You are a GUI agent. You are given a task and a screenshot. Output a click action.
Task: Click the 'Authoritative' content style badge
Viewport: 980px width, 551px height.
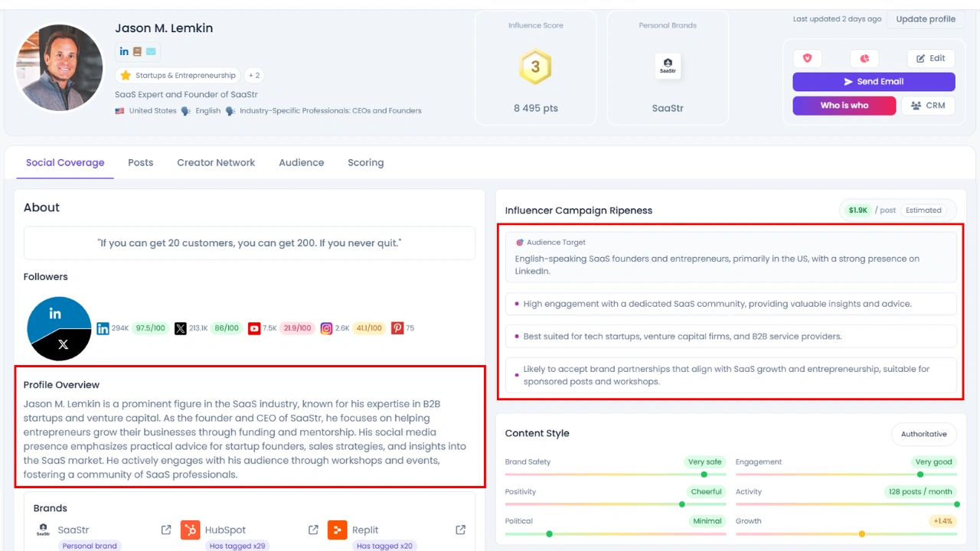click(923, 434)
